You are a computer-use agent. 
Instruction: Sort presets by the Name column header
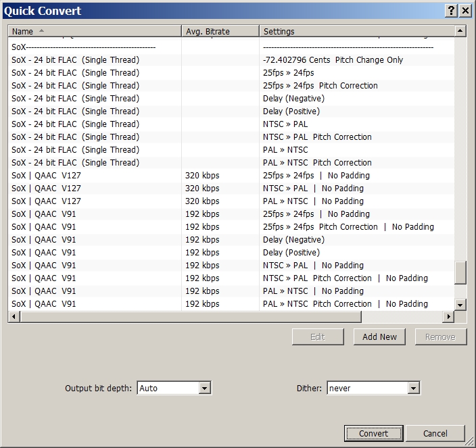[95, 31]
